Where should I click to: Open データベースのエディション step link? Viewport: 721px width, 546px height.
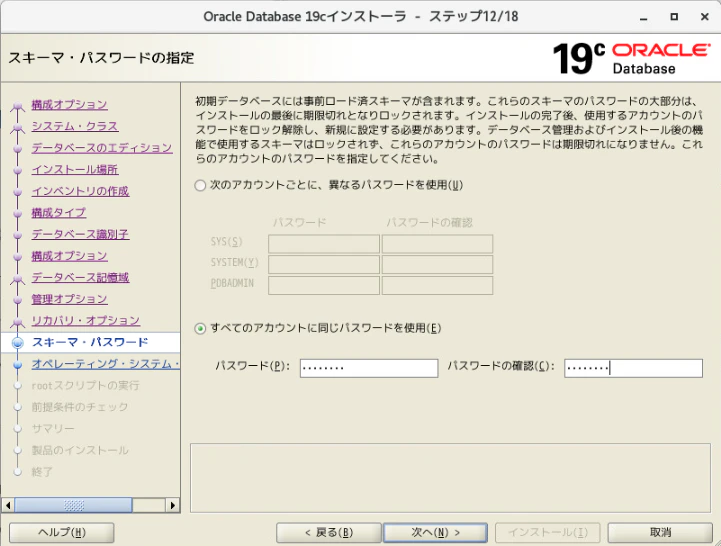[x=102, y=148]
